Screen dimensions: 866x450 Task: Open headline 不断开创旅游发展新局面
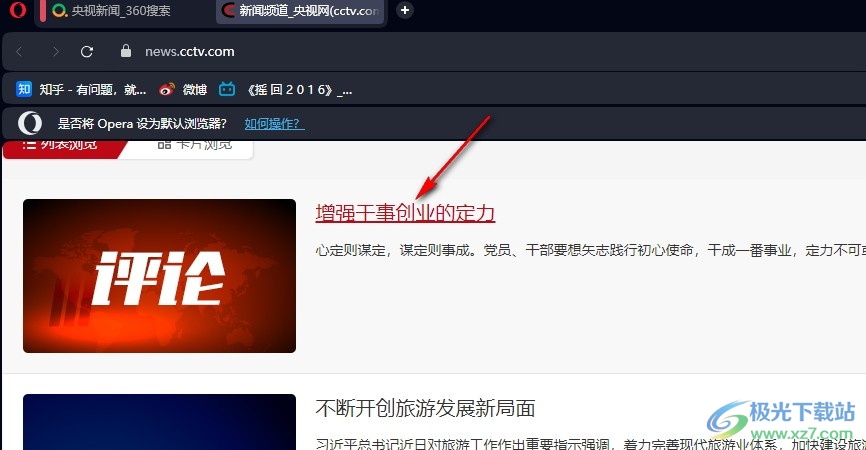tap(425, 409)
